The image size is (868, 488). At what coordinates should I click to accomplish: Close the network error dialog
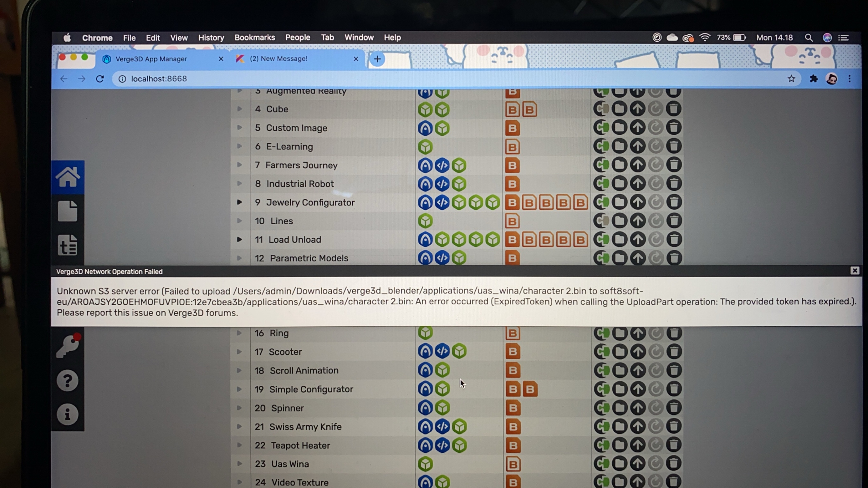(x=855, y=270)
